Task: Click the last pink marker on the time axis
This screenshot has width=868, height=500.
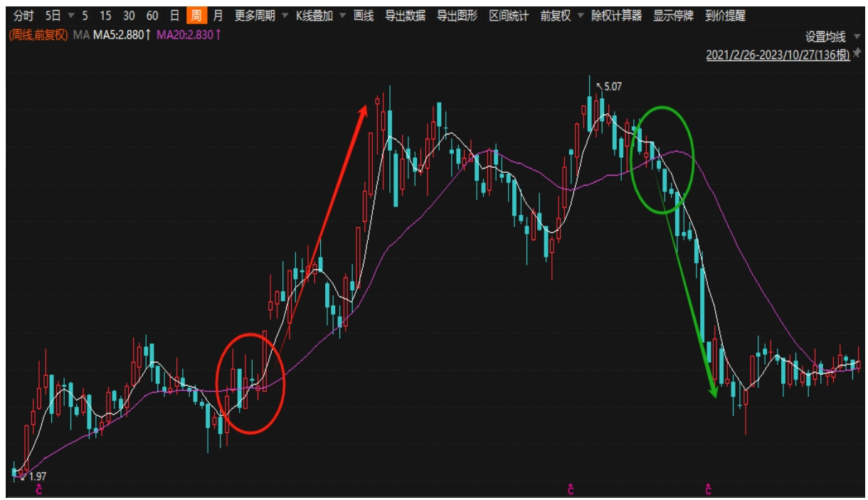Action: pyautogui.click(x=709, y=489)
